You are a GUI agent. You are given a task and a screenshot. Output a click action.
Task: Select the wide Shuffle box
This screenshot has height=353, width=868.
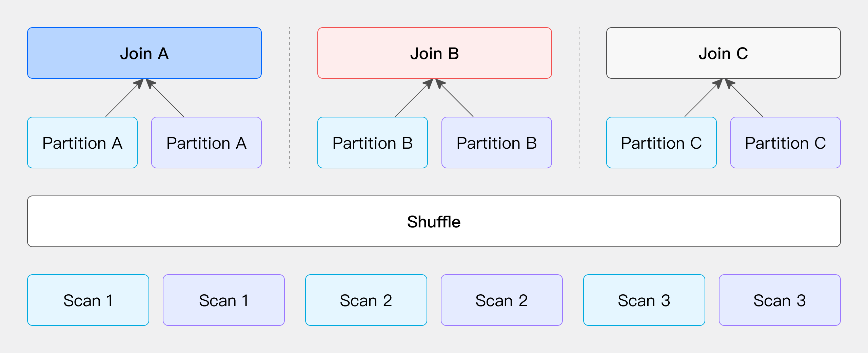tap(434, 221)
